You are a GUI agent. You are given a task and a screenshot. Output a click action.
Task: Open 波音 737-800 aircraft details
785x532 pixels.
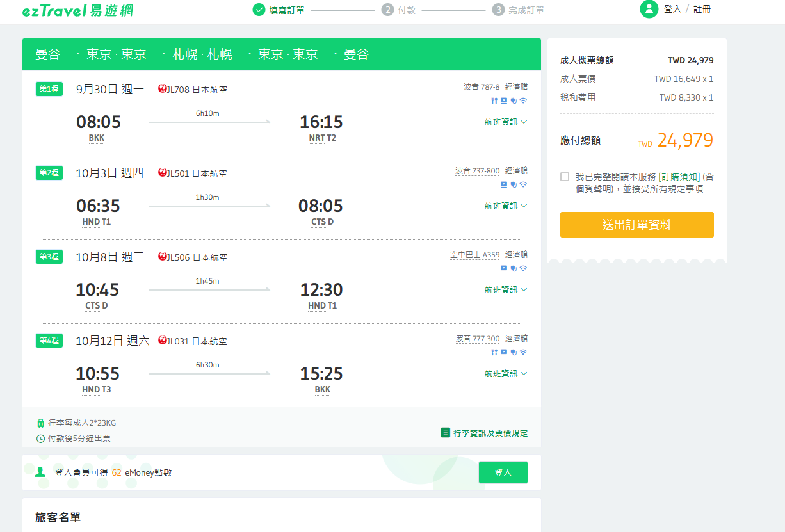tap(478, 171)
